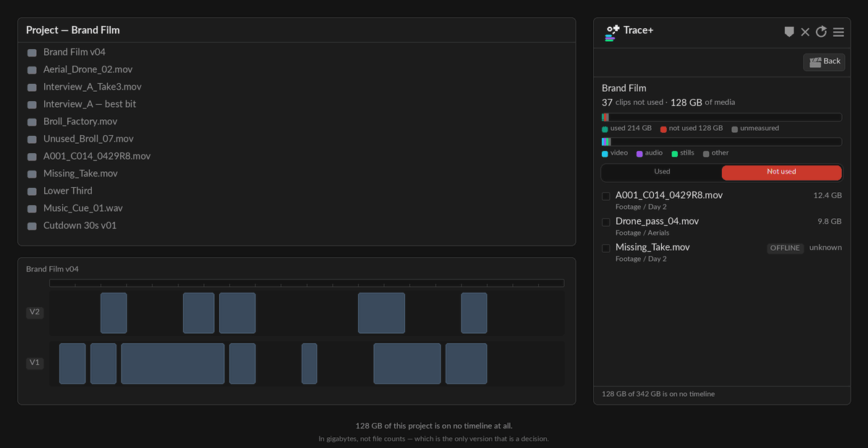
Task: Tick the checkbox for A001_C014_0429R8.mov in Trace+
Action: pos(606,197)
